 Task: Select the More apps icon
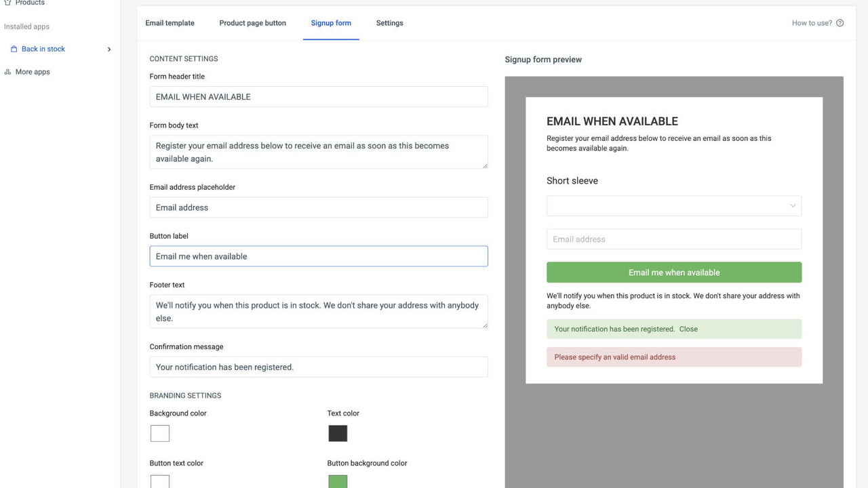tap(7, 71)
